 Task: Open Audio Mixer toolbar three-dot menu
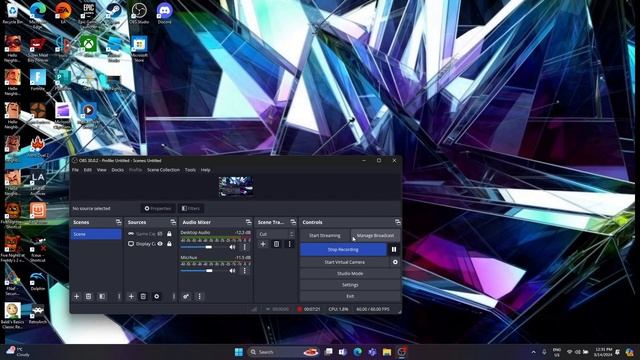pyautogui.click(x=199, y=296)
